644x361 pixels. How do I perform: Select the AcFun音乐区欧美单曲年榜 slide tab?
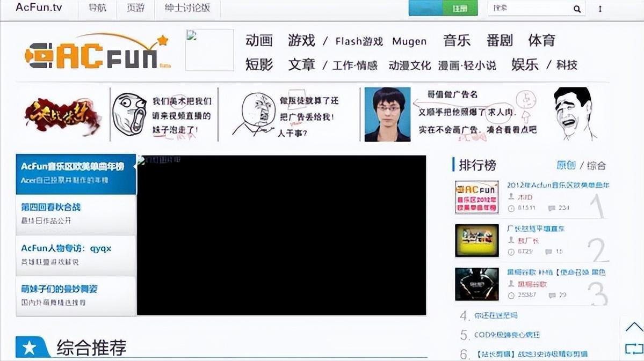[76, 174]
